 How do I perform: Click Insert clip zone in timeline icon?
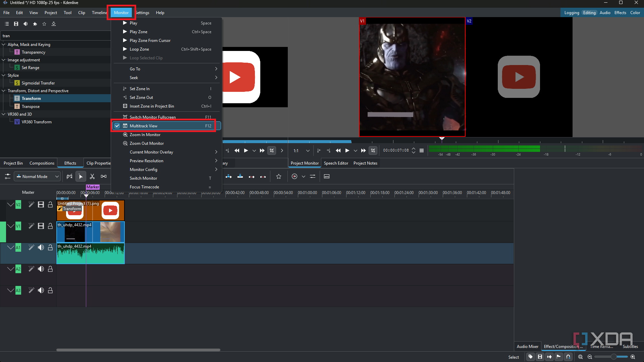pos(229,176)
